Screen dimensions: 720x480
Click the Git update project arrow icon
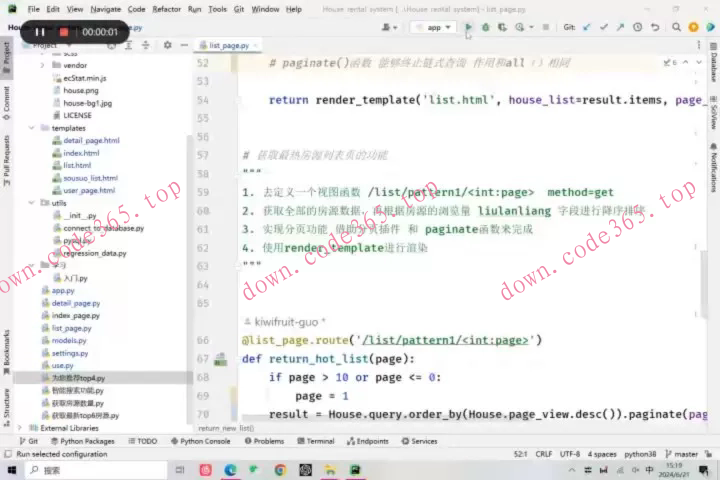click(585, 27)
